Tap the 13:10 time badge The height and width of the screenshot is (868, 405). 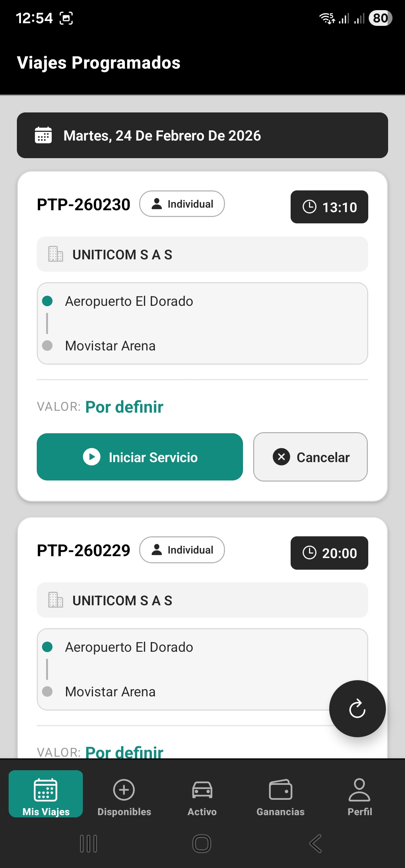[x=329, y=207]
